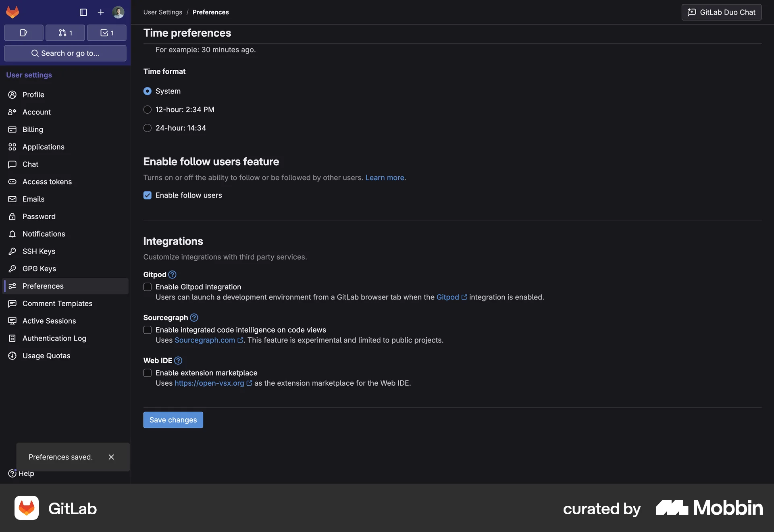This screenshot has height=532, width=774.
Task: Click the Help icon at the bottom
Action: click(x=12, y=474)
